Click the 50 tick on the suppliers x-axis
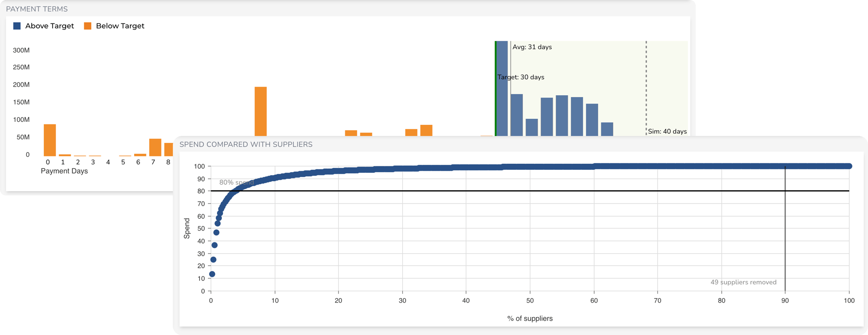This screenshot has width=868, height=335. point(530,301)
